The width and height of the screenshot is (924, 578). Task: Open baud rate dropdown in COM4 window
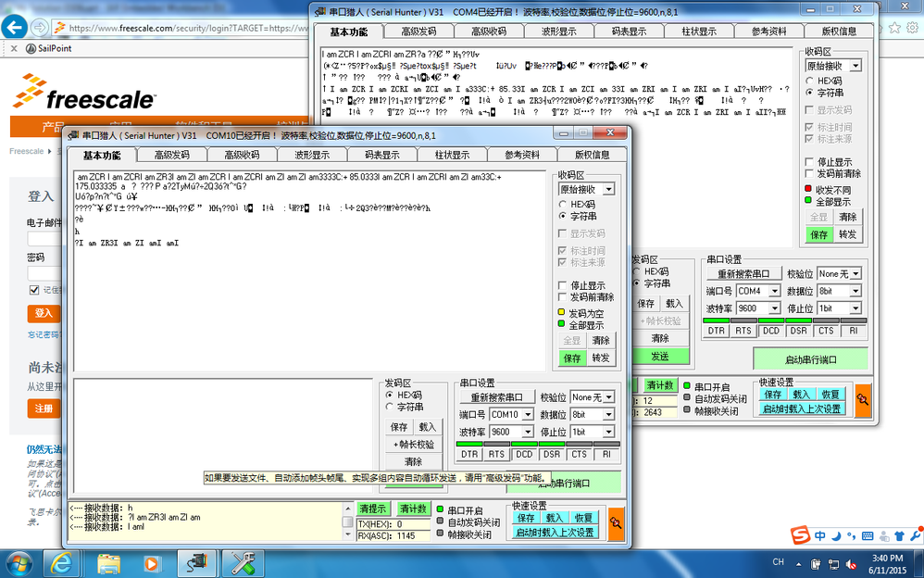point(774,308)
